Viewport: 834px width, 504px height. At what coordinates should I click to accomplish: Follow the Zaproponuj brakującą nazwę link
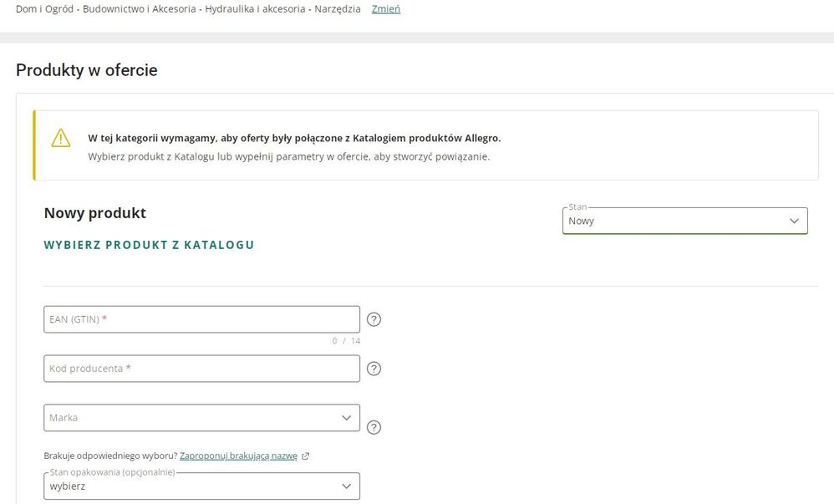point(238,456)
